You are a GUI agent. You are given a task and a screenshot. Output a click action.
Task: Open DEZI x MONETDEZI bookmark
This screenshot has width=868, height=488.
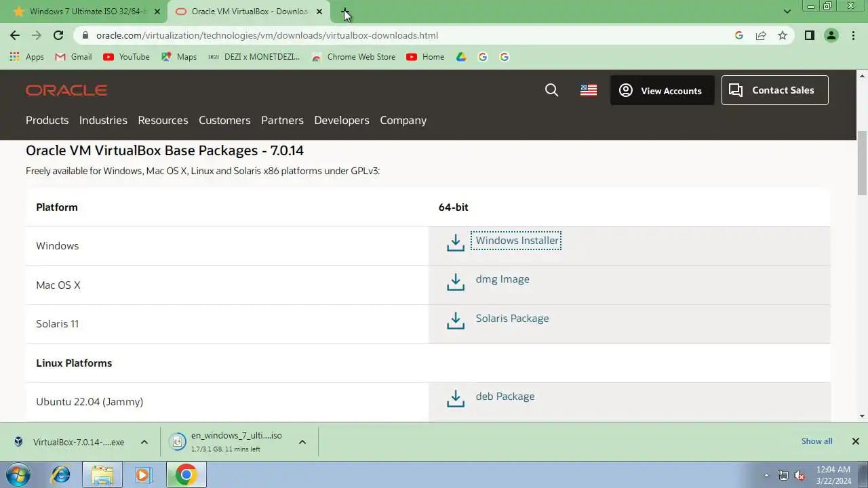(254, 57)
